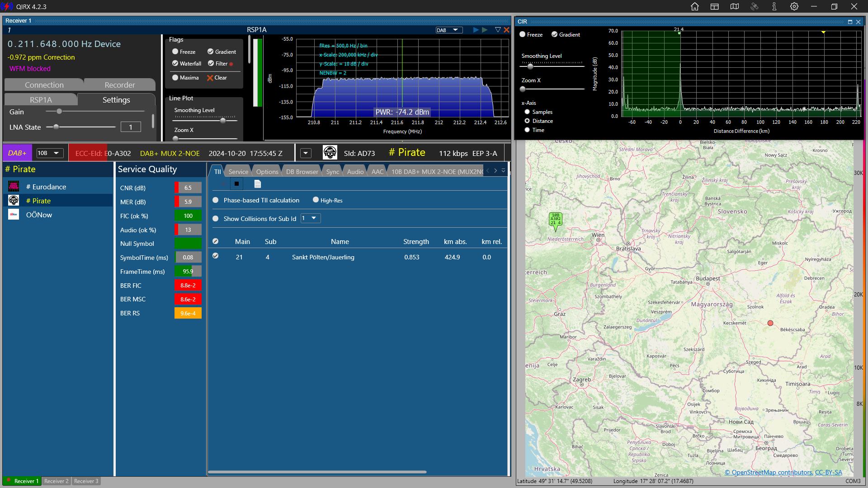Switch to Receiver 2
This screenshot has height=488, width=868.
(x=57, y=481)
